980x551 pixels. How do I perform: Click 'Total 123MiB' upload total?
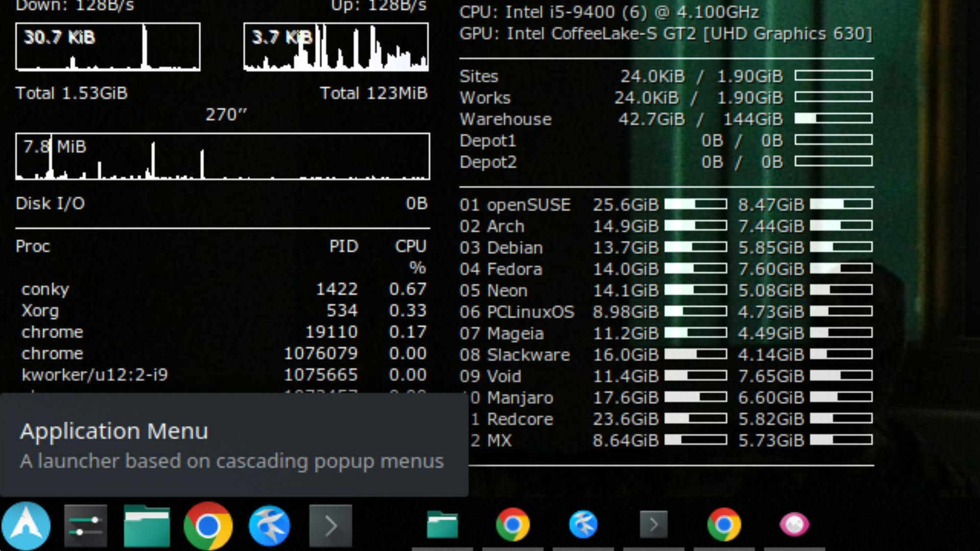pos(374,93)
